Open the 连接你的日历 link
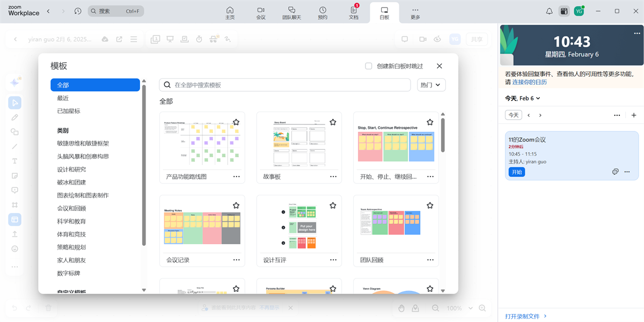 pyautogui.click(x=529, y=83)
